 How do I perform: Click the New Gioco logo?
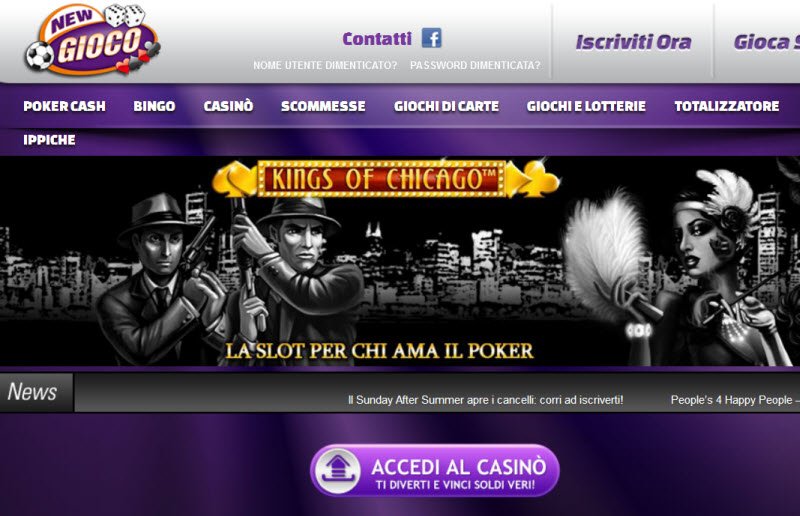click(x=93, y=40)
